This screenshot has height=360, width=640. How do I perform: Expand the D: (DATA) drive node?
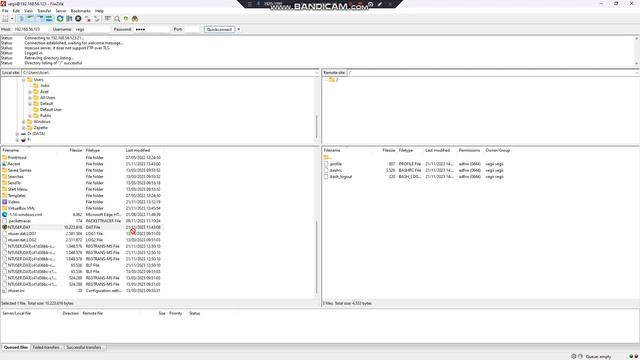(18, 134)
